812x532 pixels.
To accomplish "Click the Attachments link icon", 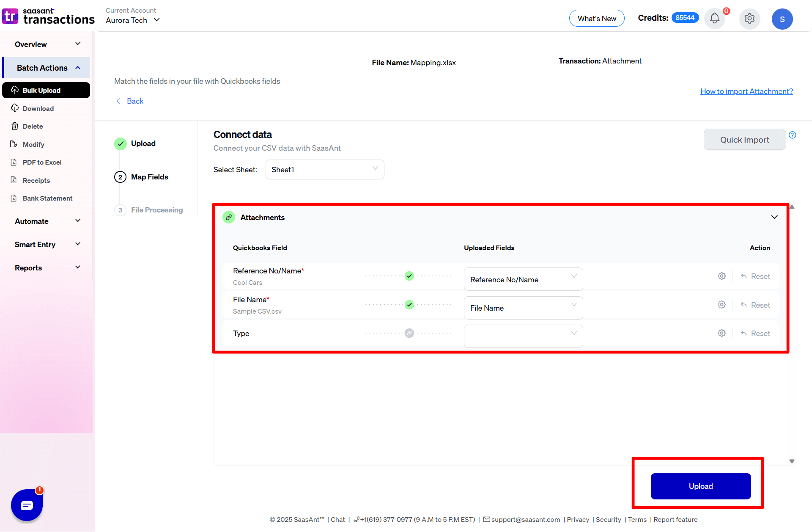I will click(229, 217).
